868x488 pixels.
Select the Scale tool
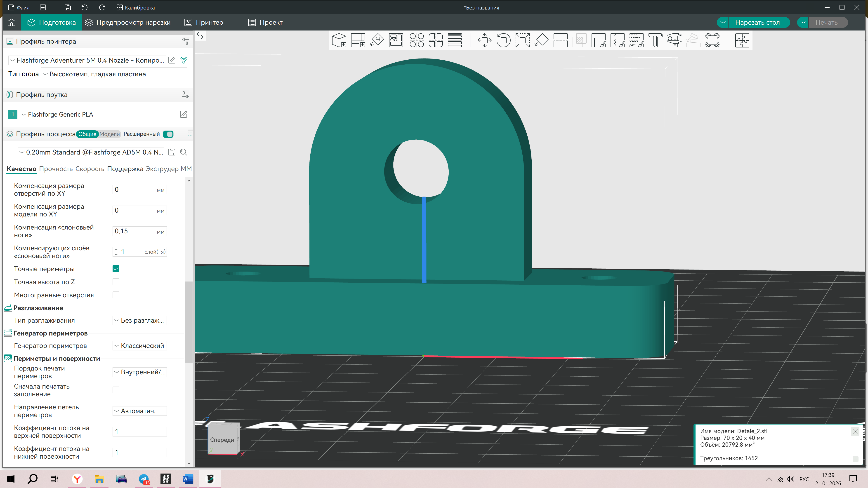click(522, 40)
